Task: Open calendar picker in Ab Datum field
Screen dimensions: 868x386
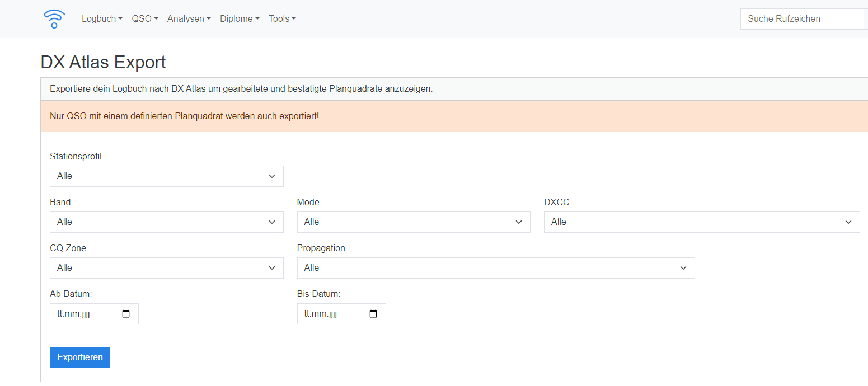Action: point(126,314)
